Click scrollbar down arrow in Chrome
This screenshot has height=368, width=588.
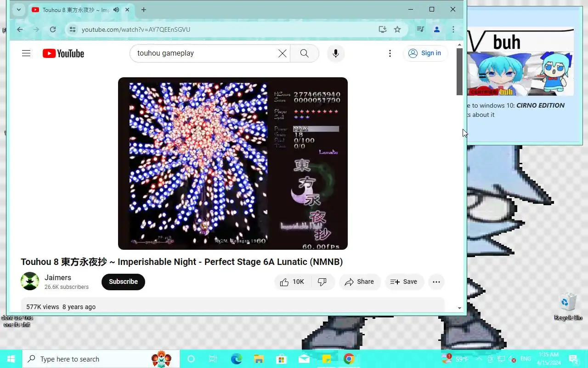pos(459,308)
